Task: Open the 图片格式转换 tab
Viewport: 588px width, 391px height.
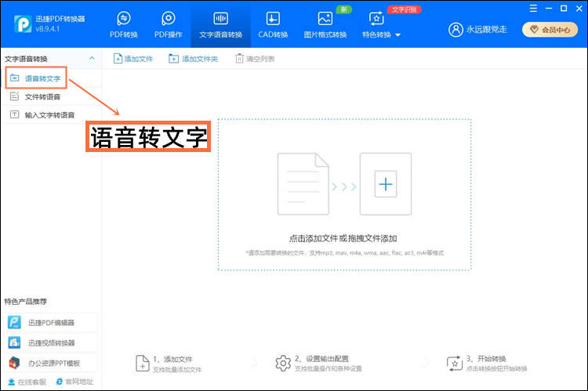Action: 325,25
